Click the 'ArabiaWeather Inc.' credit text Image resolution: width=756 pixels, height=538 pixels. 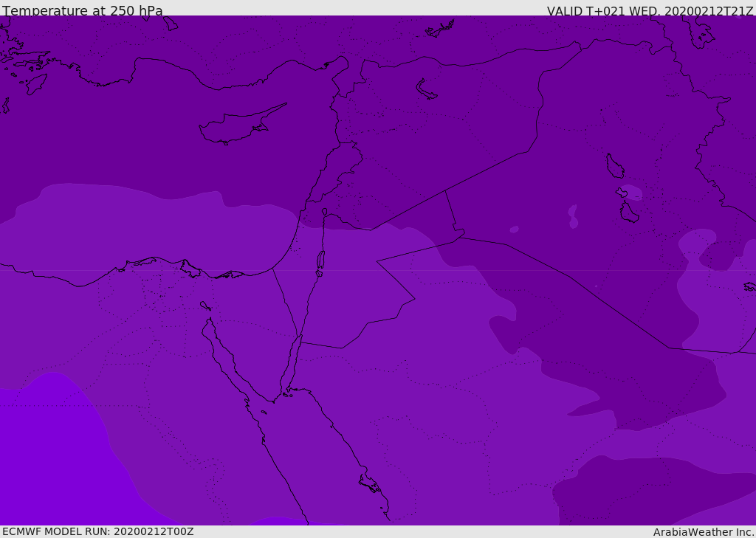point(703,532)
